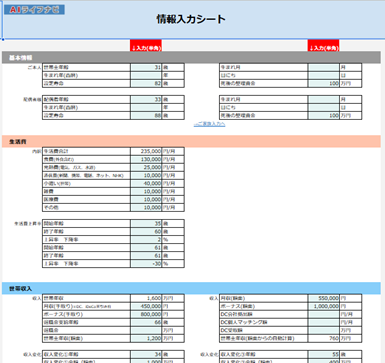
Task: Select the blue 世帯収入 section header
Action: 191,288
